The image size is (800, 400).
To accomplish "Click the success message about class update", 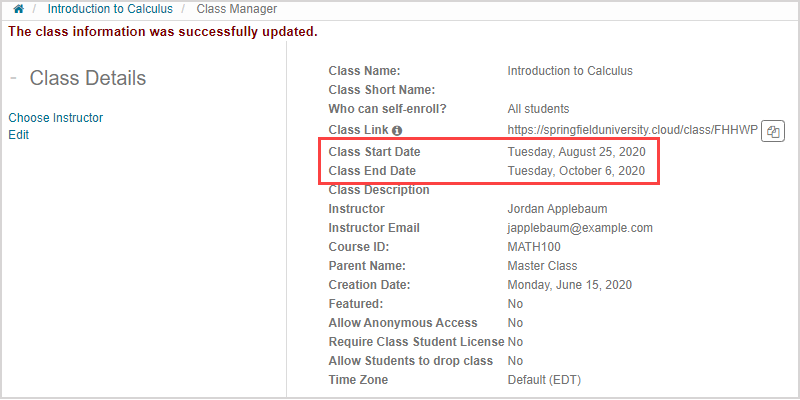I will pyautogui.click(x=162, y=31).
